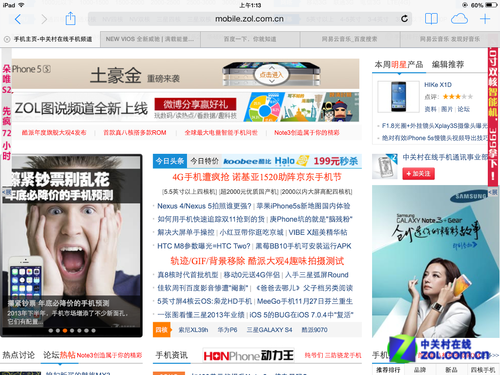Open the Bookmarks book icon
500x375 pixels.
click(431, 19)
